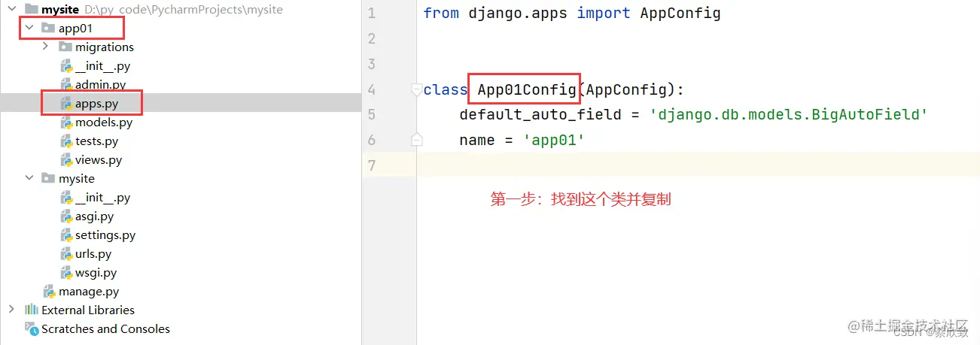Click gutter line number 7
Viewport: 980px width, 345px height.
pos(372,165)
